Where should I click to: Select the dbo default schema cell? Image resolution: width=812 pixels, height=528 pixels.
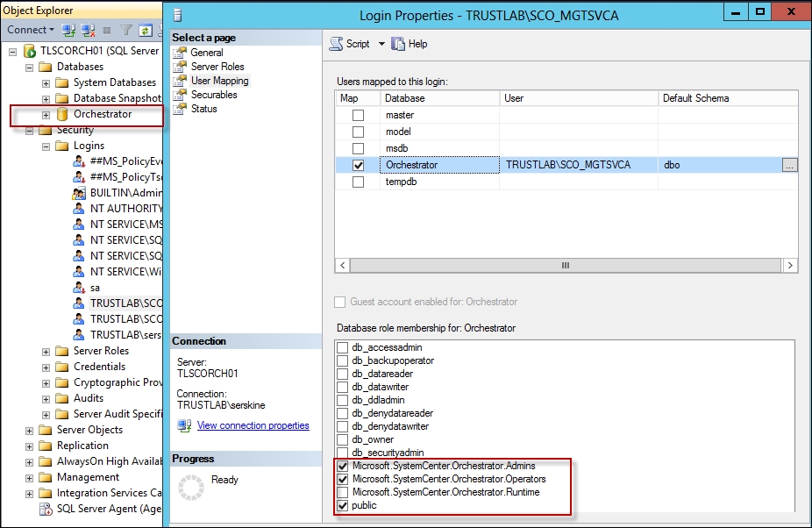coord(720,165)
